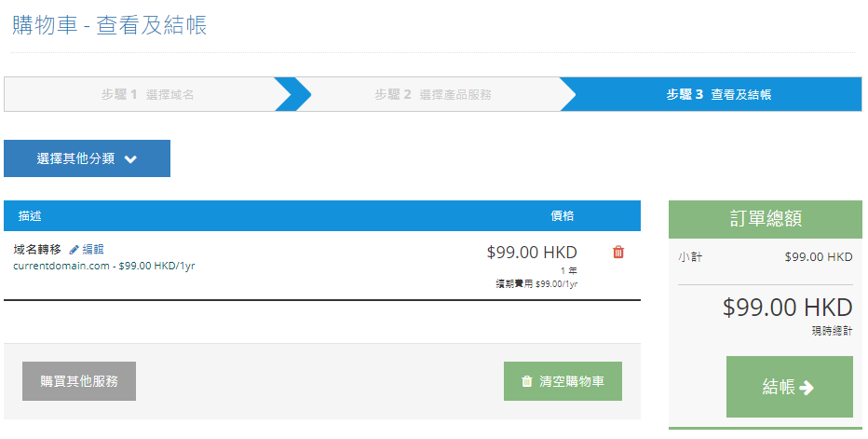Click the large total amount above 現時總計

[x=787, y=308]
